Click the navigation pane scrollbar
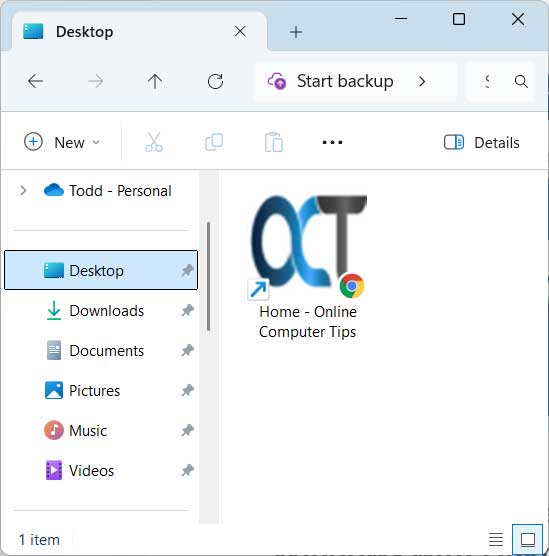Image resolution: width=549 pixels, height=556 pixels. coord(209,277)
